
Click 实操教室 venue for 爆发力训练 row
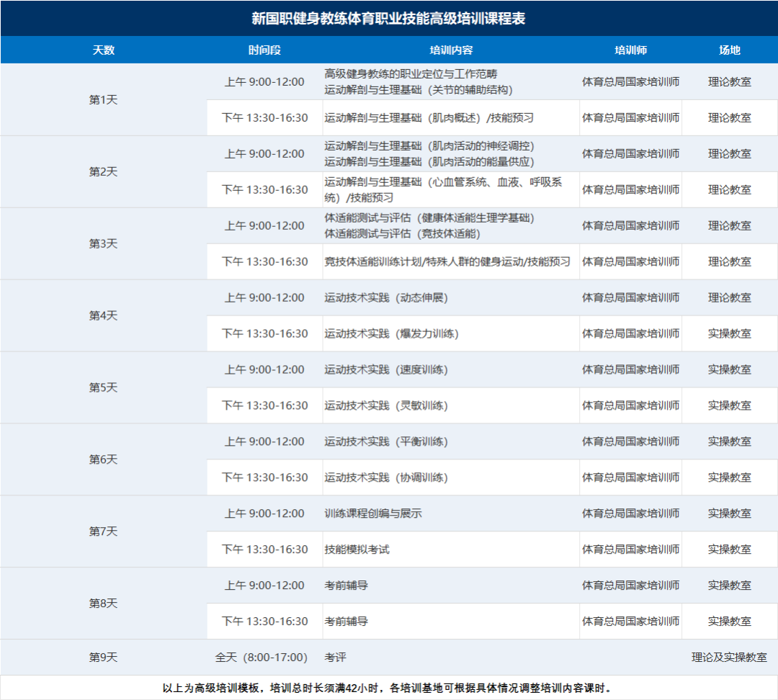(729, 333)
